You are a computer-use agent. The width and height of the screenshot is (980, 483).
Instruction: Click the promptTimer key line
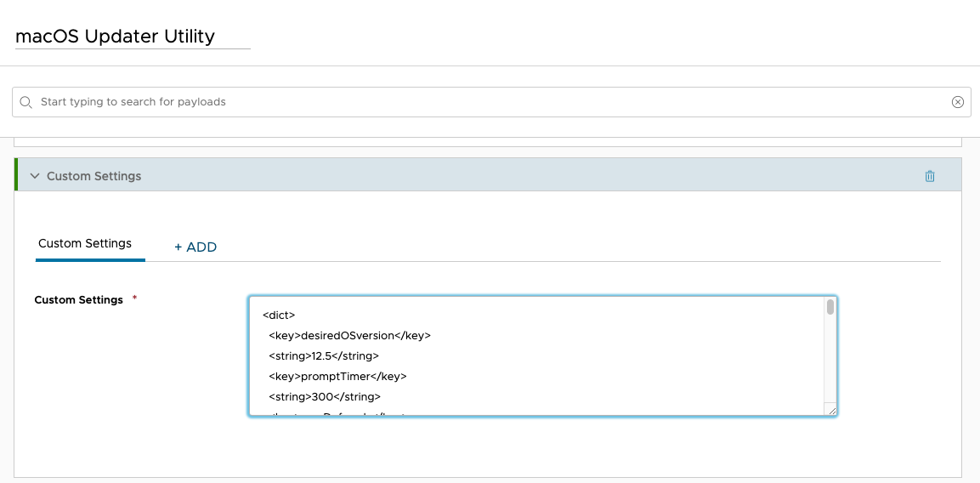click(337, 377)
